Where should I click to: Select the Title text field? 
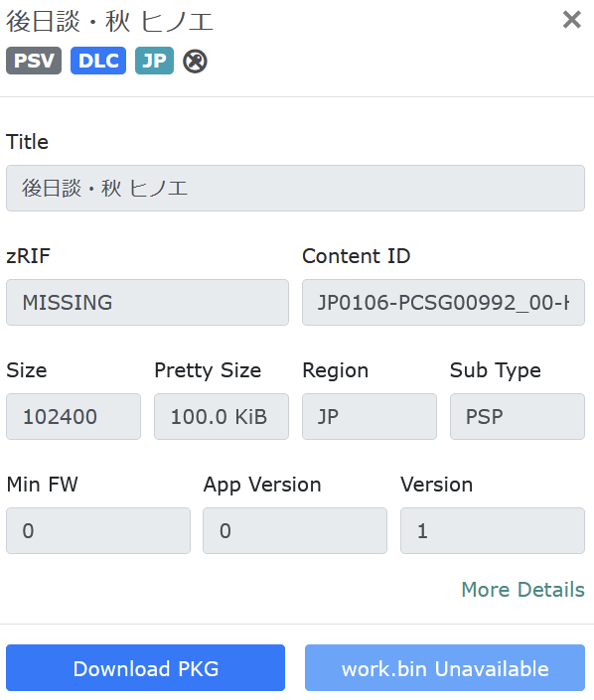point(295,188)
